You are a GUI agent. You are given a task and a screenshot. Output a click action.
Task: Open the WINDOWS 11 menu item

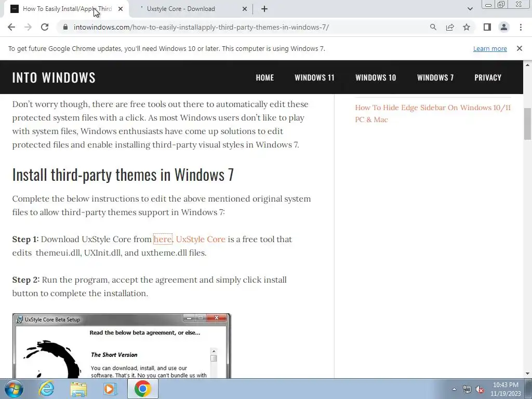click(x=314, y=77)
